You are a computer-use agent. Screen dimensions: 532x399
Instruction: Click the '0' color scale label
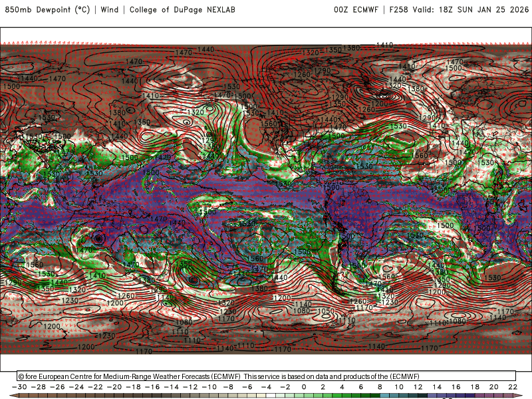click(304, 387)
